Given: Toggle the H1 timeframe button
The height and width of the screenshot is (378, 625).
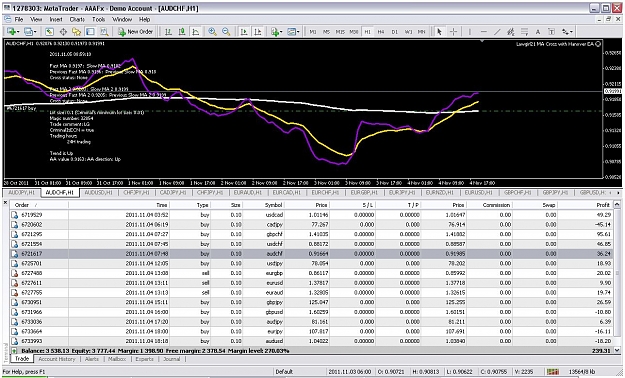Looking at the screenshot, I should click(x=367, y=32).
